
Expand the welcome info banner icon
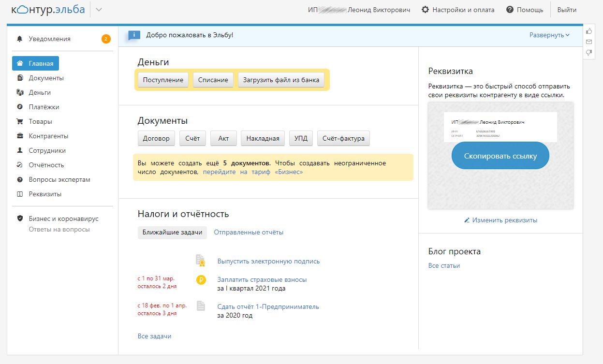pyautogui.click(x=134, y=35)
